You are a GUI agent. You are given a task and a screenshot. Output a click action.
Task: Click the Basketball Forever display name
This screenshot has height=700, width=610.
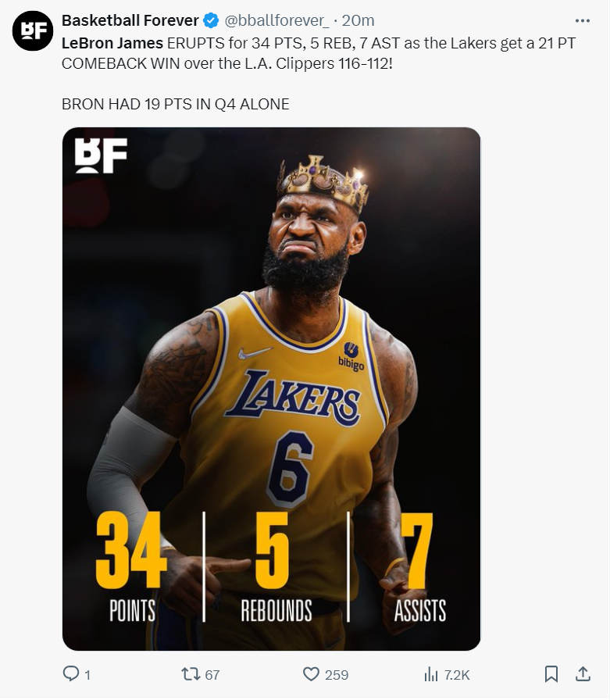[x=130, y=20]
